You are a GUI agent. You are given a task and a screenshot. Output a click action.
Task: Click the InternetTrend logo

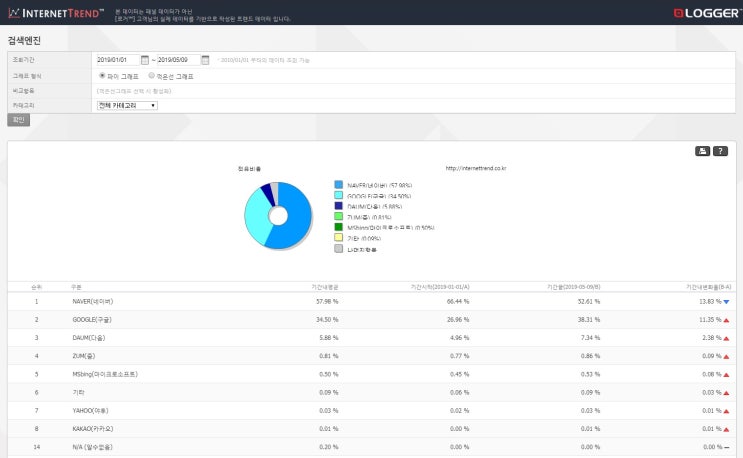click(56, 13)
